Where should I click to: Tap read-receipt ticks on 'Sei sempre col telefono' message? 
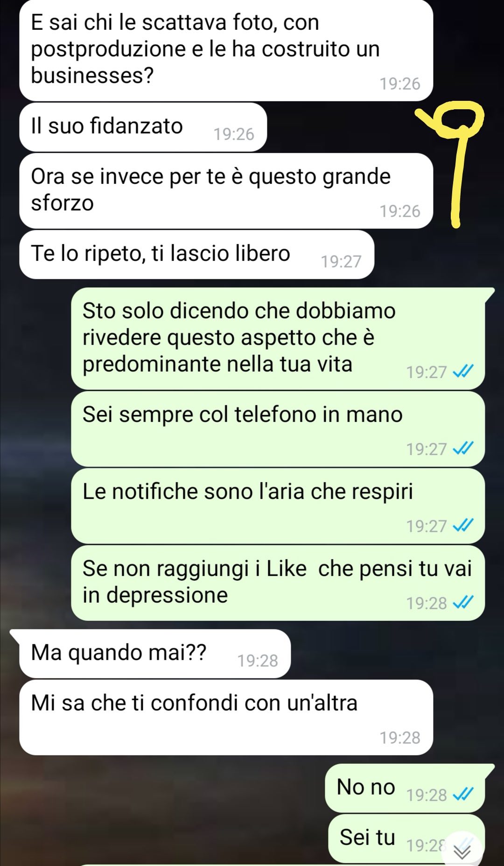pyautogui.click(x=463, y=449)
